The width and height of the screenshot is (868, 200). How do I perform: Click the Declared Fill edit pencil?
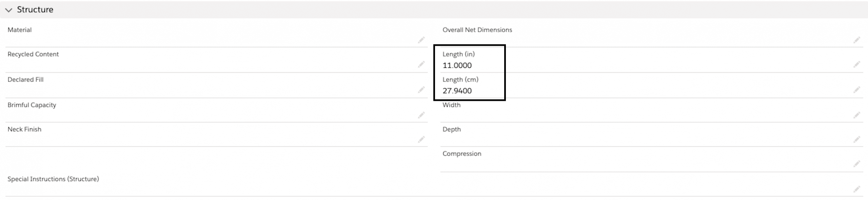421,90
